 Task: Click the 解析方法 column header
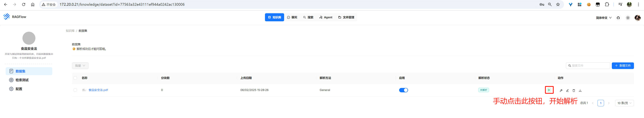(325, 78)
